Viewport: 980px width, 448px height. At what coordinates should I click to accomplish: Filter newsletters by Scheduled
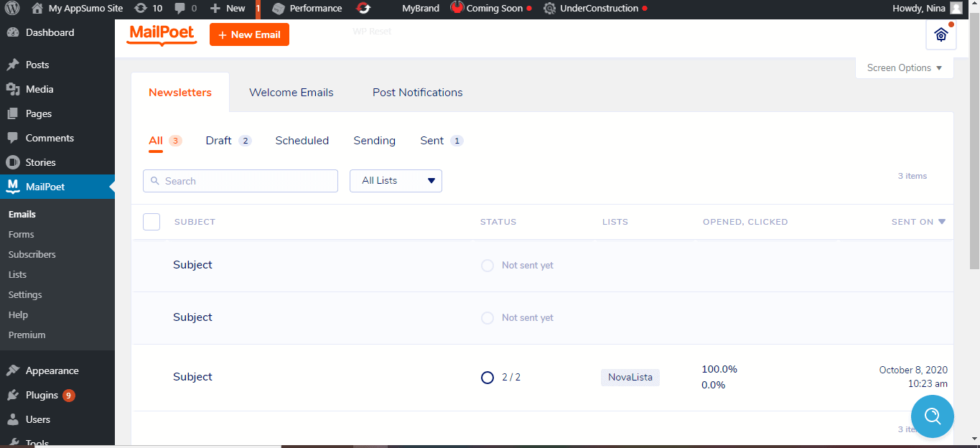pyautogui.click(x=302, y=141)
